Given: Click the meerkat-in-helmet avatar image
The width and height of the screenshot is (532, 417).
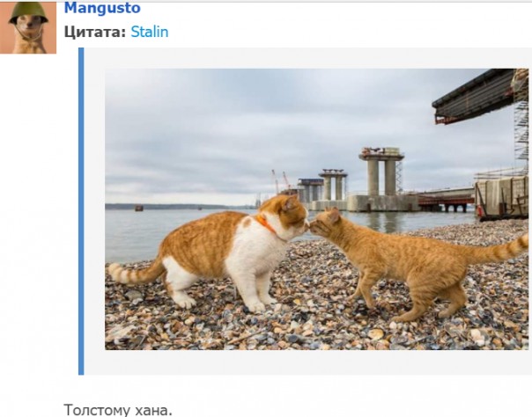Looking at the screenshot, I should pos(28,27).
